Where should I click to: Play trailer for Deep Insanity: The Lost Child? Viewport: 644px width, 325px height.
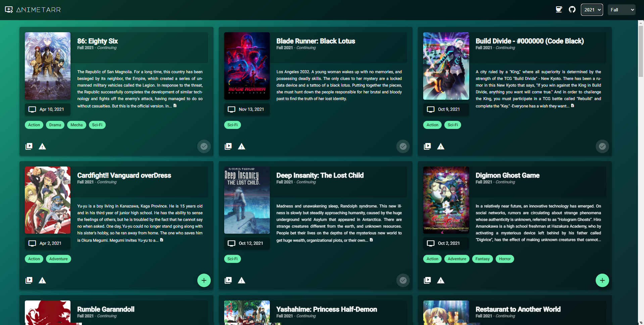coord(228,280)
